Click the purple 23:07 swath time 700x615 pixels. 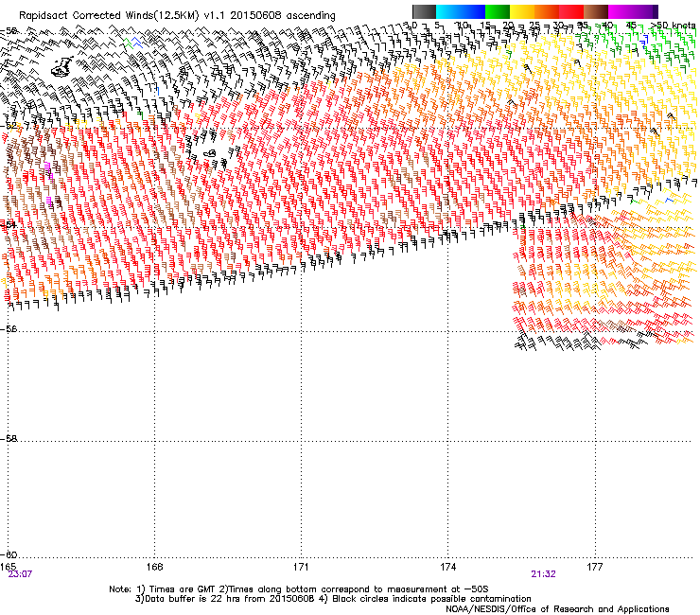click(20, 574)
